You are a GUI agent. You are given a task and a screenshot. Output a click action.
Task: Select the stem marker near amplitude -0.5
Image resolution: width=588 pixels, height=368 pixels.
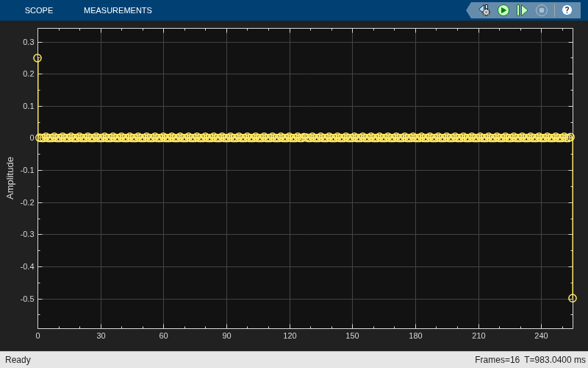573,298
